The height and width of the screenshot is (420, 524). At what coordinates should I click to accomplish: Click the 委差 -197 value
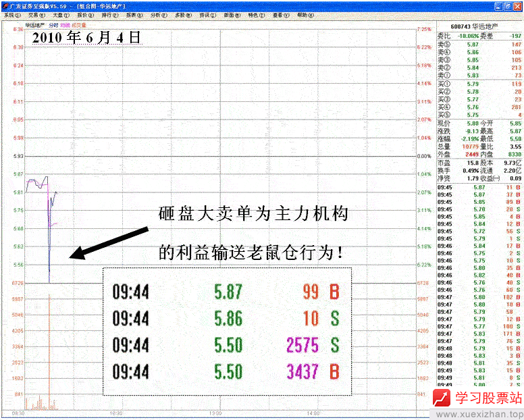(x=515, y=36)
